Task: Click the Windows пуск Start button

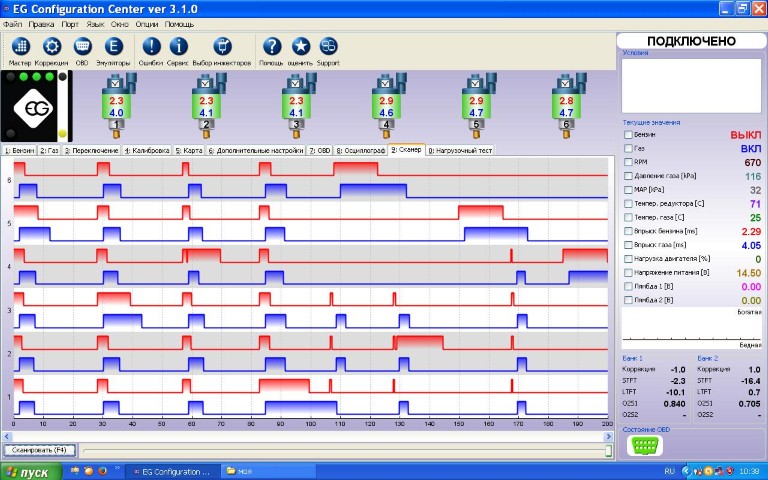Action: [30, 470]
